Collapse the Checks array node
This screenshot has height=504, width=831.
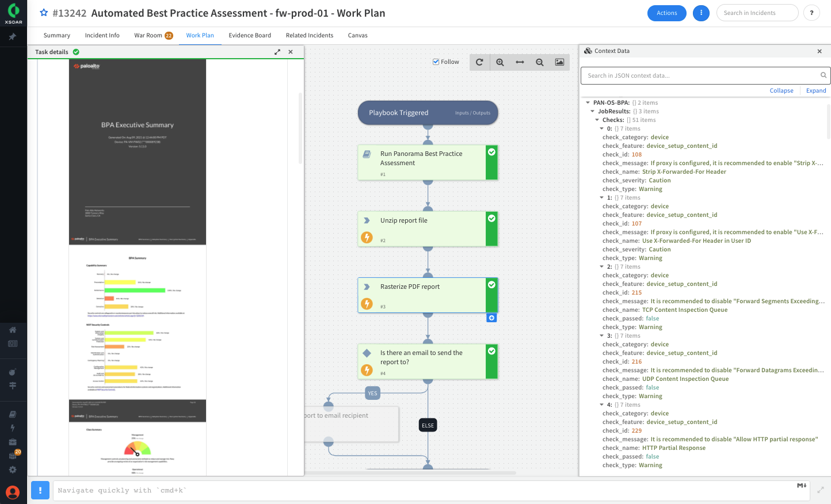point(597,120)
